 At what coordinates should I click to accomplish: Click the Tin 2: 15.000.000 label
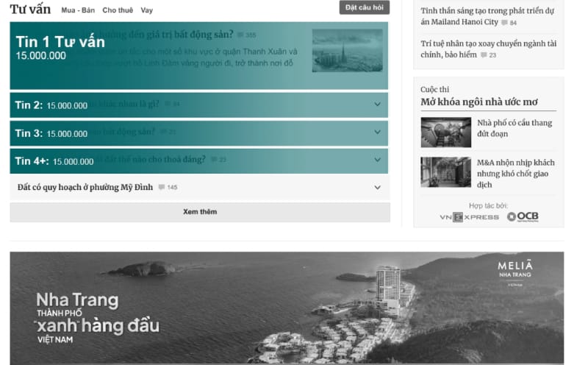pyautogui.click(x=51, y=105)
